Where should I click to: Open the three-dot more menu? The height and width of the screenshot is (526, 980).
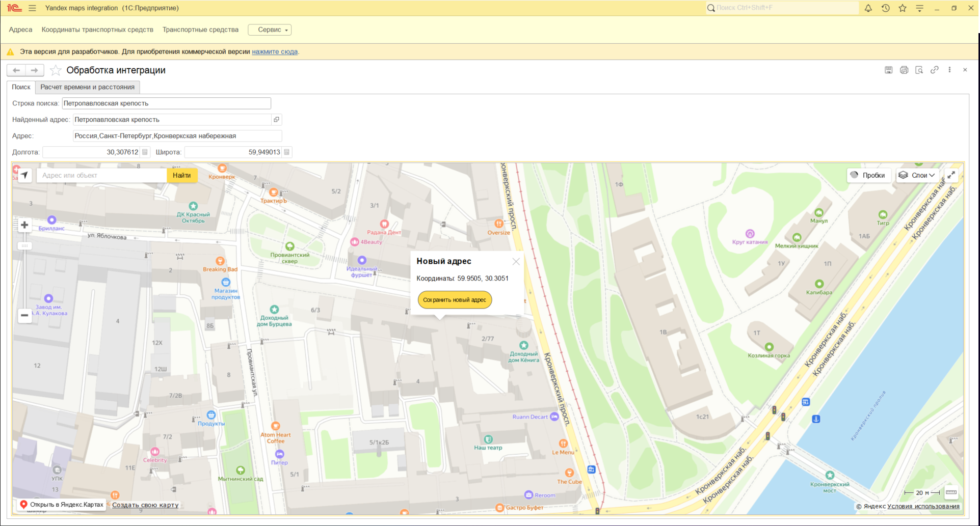coord(949,70)
